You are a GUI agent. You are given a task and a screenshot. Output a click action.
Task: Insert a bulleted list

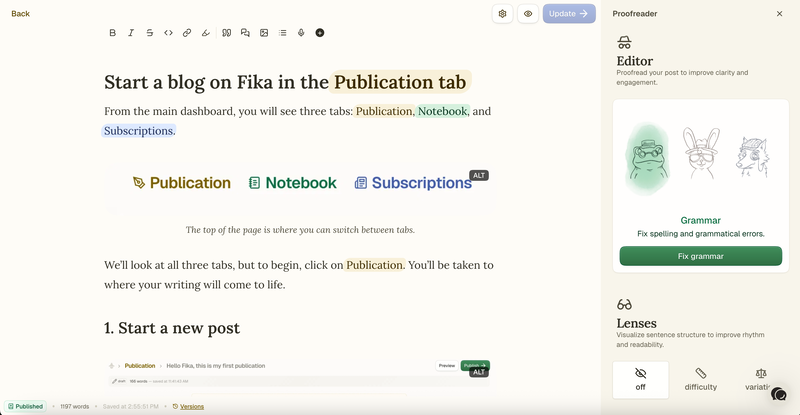point(283,33)
